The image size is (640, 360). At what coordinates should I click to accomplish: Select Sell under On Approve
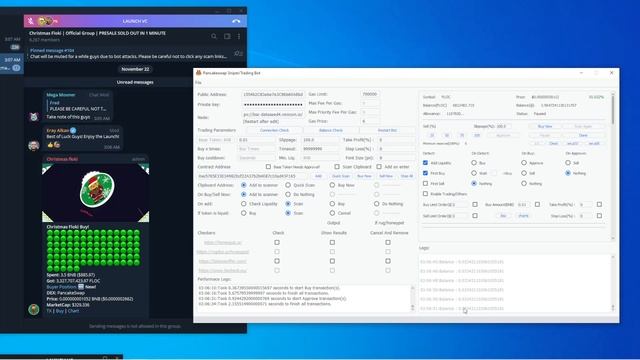click(568, 162)
